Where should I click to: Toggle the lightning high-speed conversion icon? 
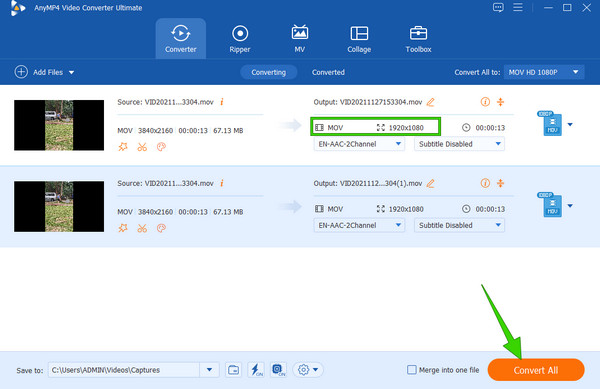256,370
